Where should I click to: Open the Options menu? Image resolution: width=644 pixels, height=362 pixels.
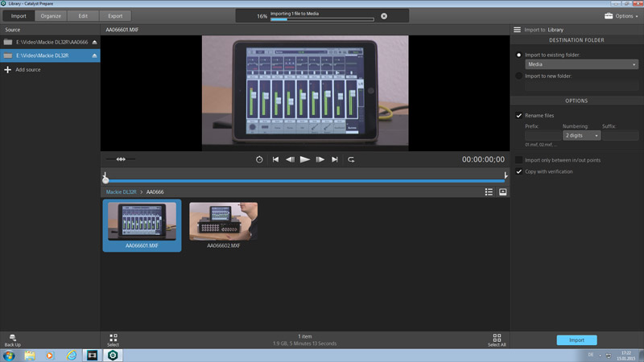point(619,16)
